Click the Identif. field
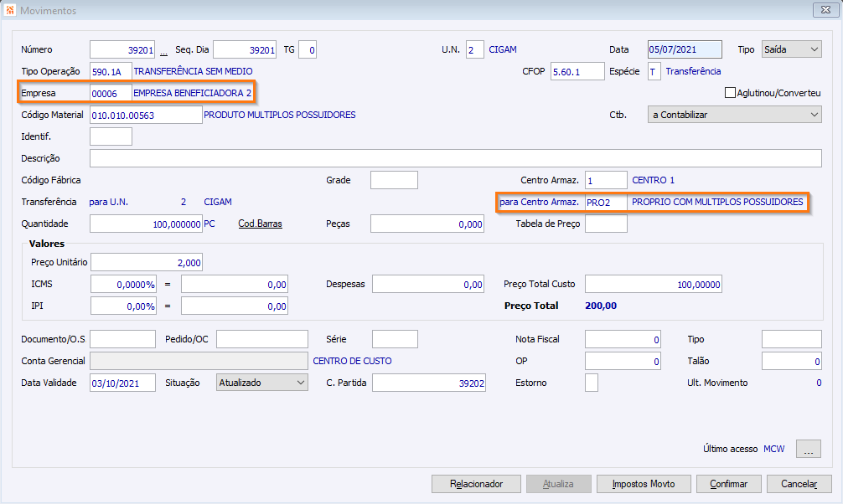The width and height of the screenshot is (843, 504). pos(111,136)
